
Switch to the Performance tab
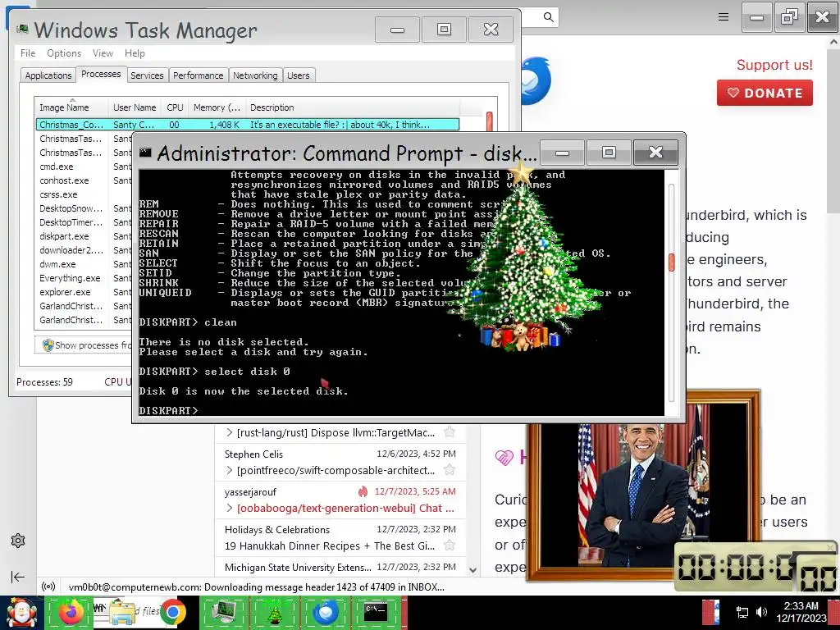point(198,75)
